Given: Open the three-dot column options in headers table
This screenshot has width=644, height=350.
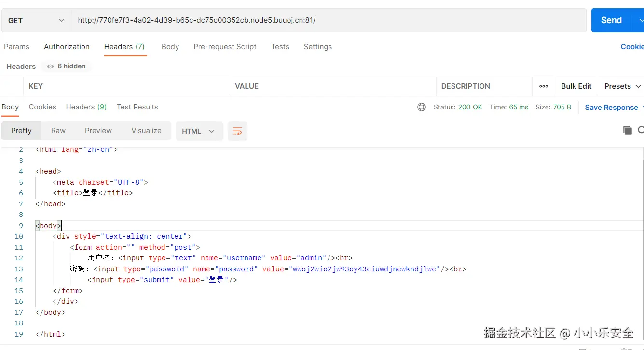Looking at the screenshot, I should coord(544,86).
